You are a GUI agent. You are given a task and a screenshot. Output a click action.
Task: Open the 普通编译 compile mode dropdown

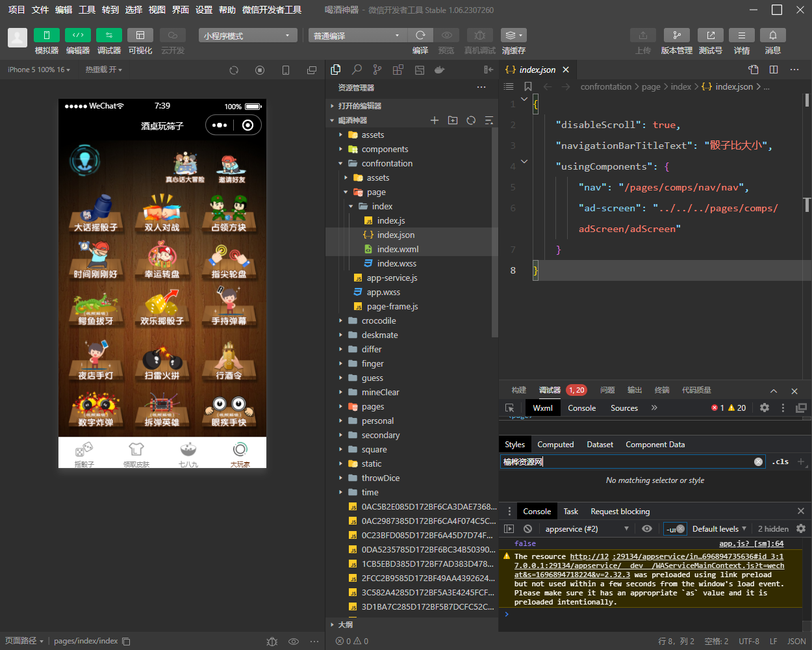[x=358, y=35]
